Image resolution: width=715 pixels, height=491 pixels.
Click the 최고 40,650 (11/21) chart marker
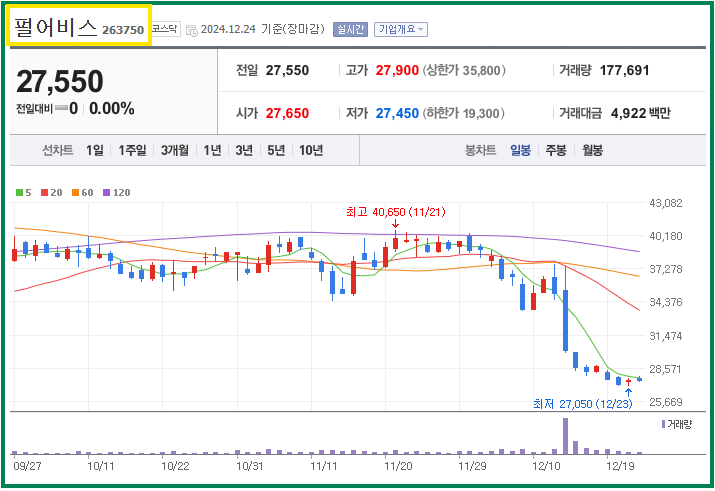point(396,212)
